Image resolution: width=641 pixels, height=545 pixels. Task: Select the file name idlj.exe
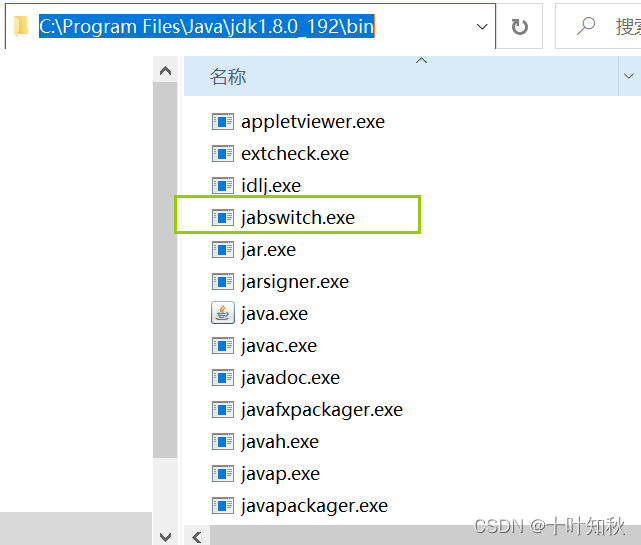coord(271,186)
